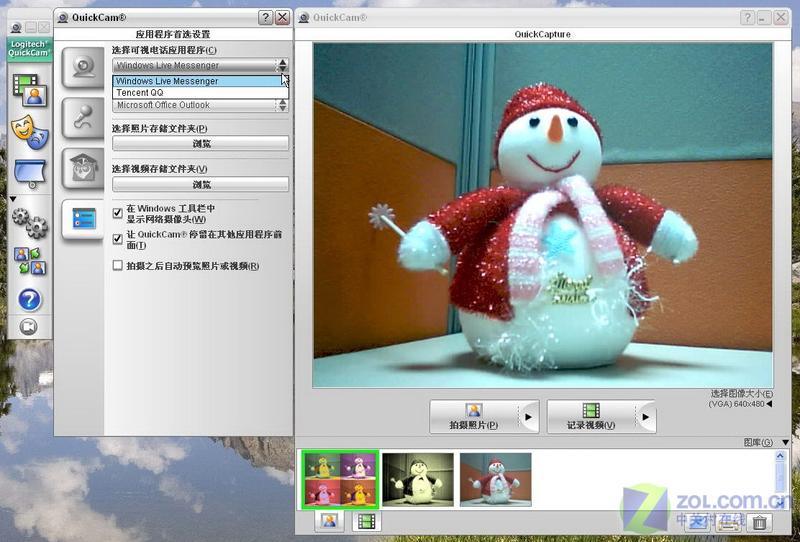
Task: Click help button in QuickCapture title bar
Action: (x=747, y=18)
